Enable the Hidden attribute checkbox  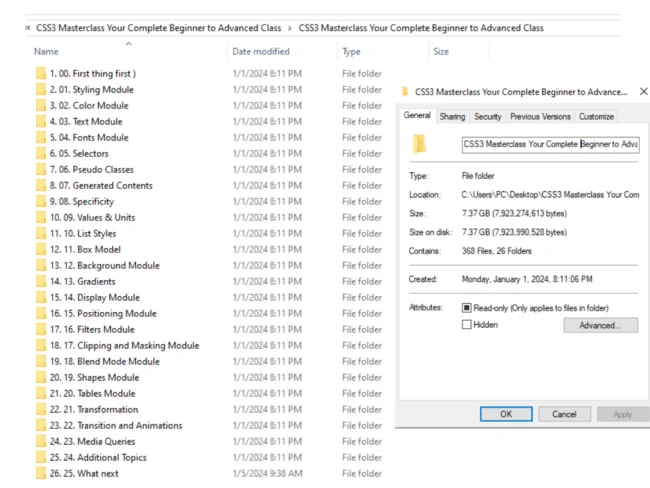click(467, 325)
